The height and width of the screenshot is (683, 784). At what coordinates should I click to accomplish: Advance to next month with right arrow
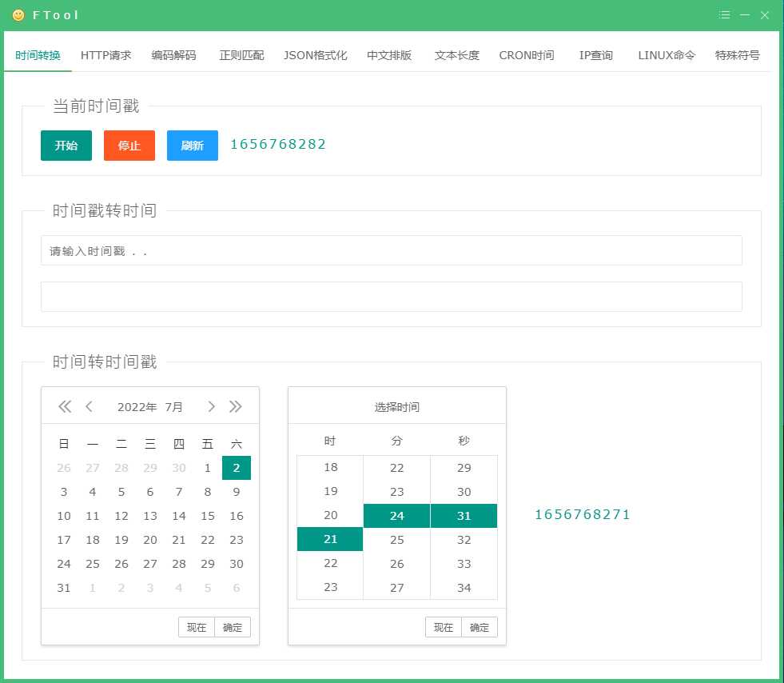211,406
